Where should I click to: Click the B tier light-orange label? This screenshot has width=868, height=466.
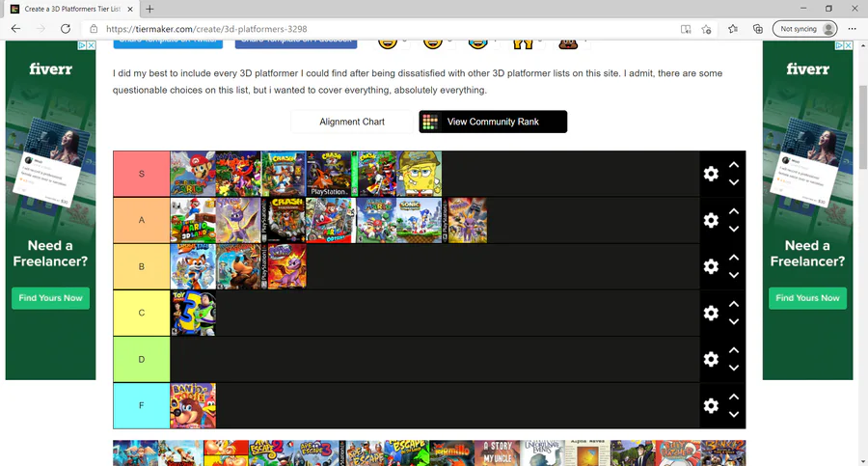coord(141,266)
